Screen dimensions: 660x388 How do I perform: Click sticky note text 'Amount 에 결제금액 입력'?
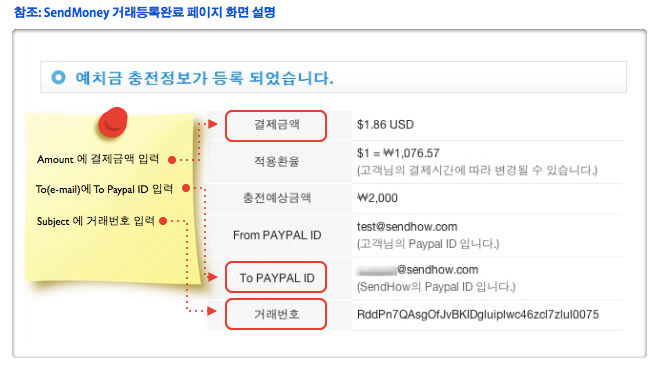tap(98, 159)
